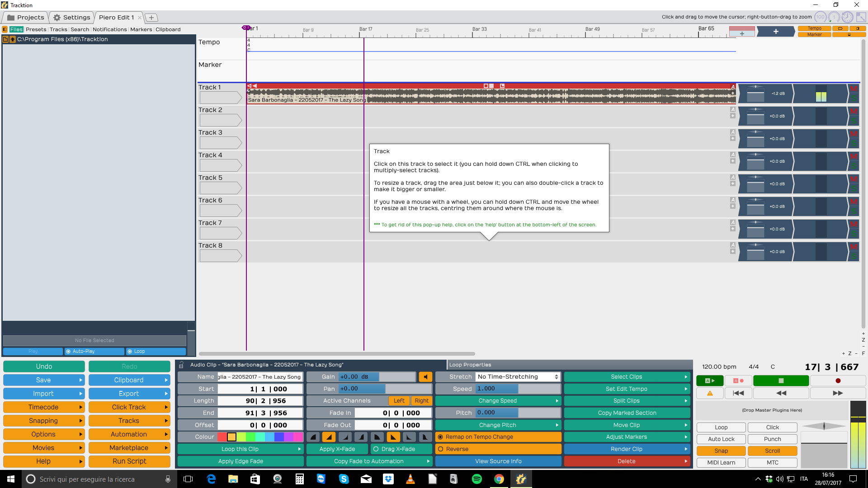This screenshot has width=868, height=488.
Task: Enable the Click metronome toggle
Action: click(772, 427)
